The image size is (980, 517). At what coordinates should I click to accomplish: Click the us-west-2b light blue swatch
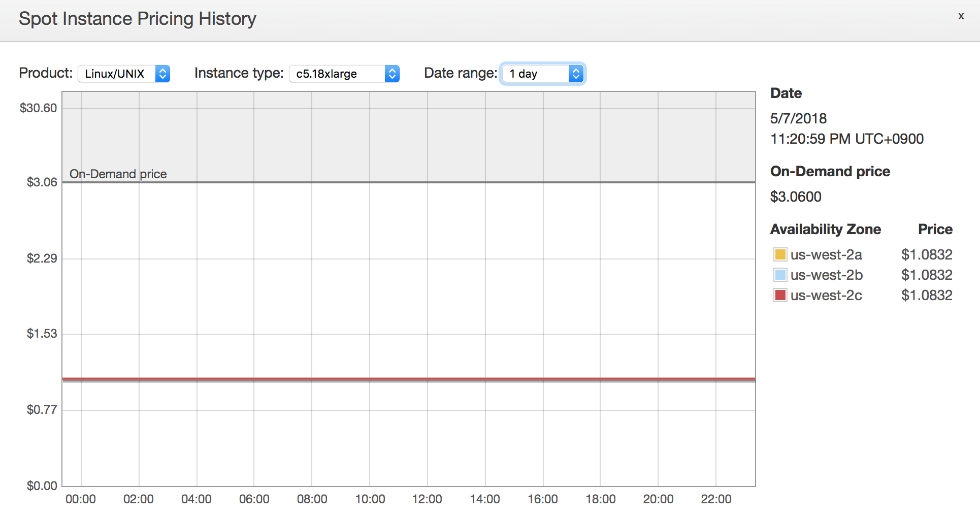(x=780, y=275)
